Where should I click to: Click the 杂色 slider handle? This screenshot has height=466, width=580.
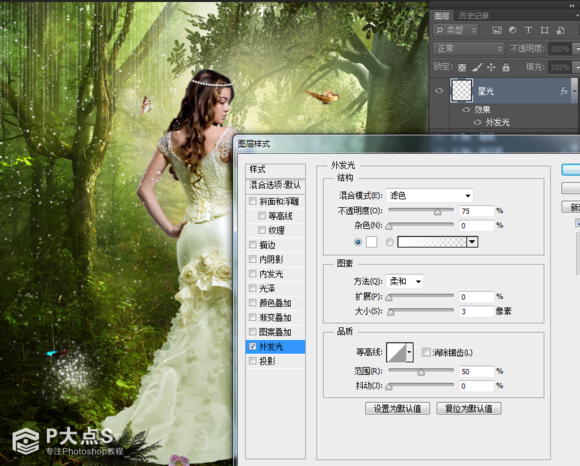pos(389,227)
